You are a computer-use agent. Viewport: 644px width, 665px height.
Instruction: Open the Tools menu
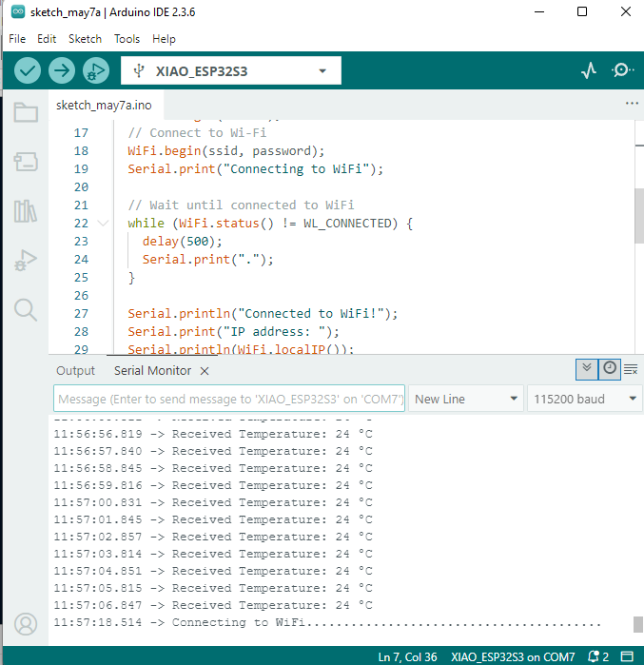click(x=127, y=39)
